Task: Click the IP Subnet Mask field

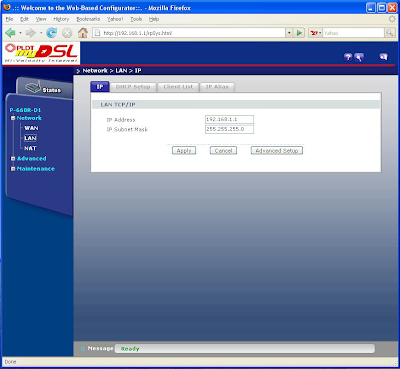Action: 229,129
